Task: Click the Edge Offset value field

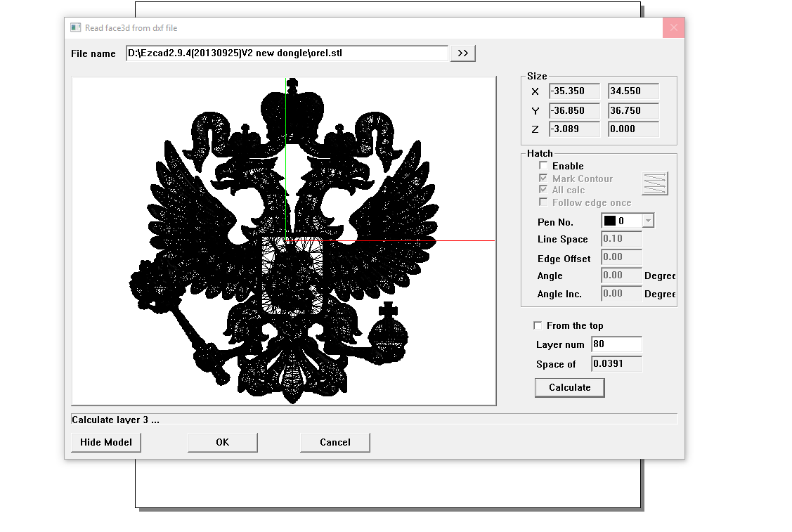Action: 621,257
